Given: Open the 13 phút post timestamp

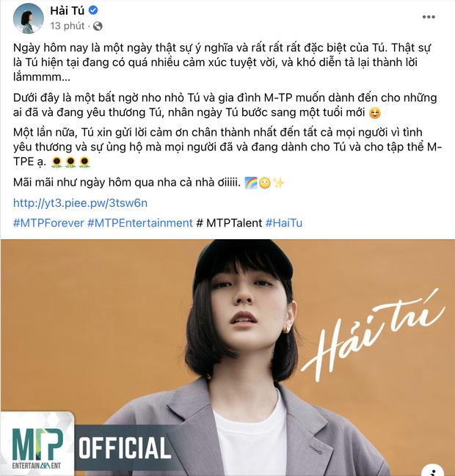Looking at the screenshot, I should (x=68, y=26).
